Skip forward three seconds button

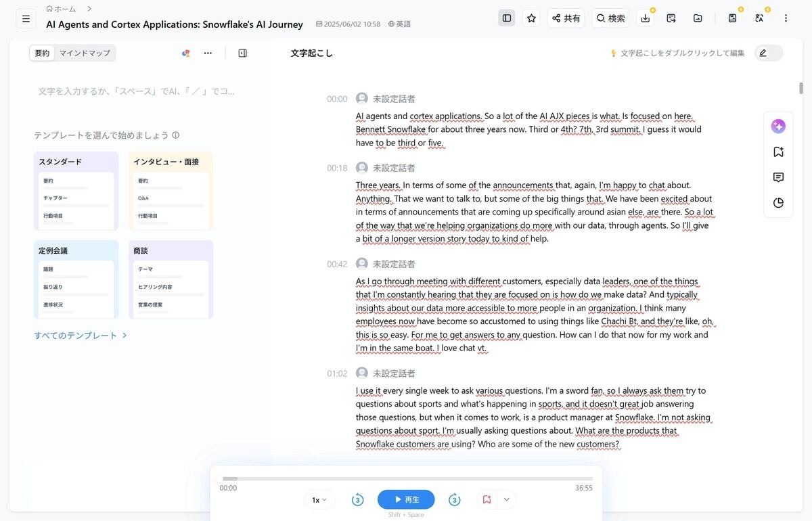point(455,500)
